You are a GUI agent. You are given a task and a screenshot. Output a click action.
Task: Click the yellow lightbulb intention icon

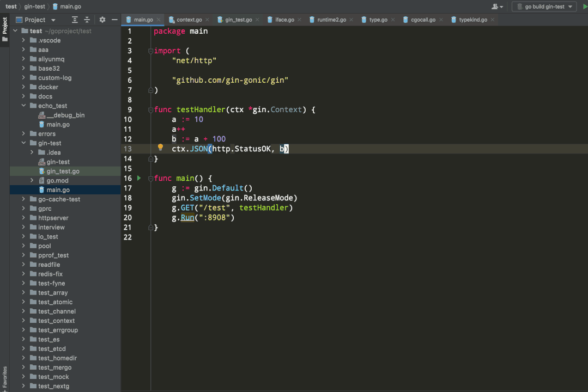161,148
